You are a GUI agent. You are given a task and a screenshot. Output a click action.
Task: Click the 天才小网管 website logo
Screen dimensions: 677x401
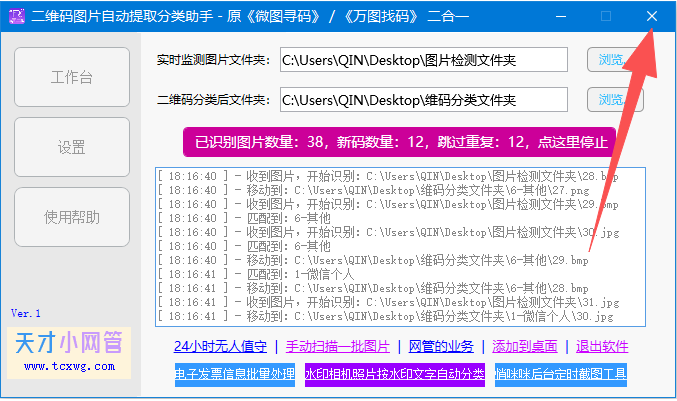pyautogui.click(x=68, y=350)
